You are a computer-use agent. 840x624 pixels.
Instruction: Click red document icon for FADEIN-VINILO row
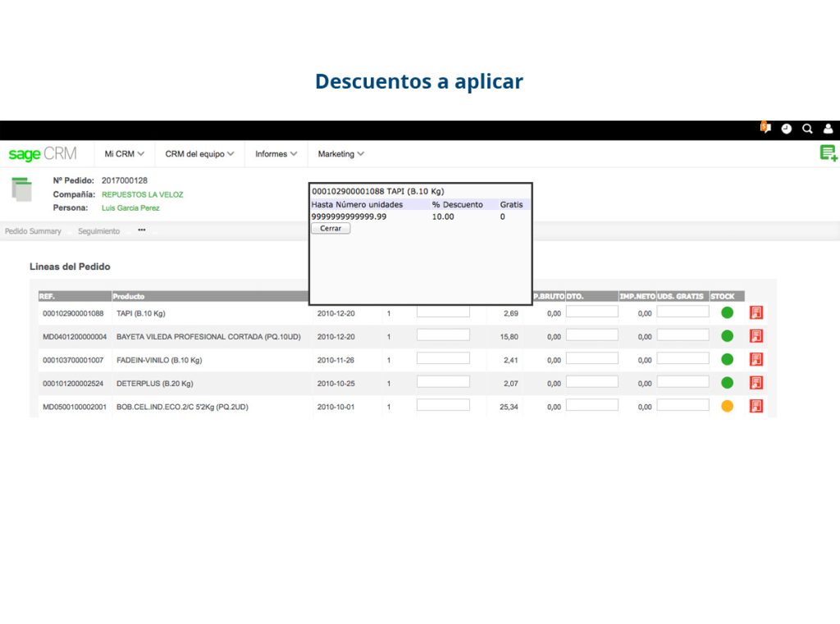[x=756, y=359]
